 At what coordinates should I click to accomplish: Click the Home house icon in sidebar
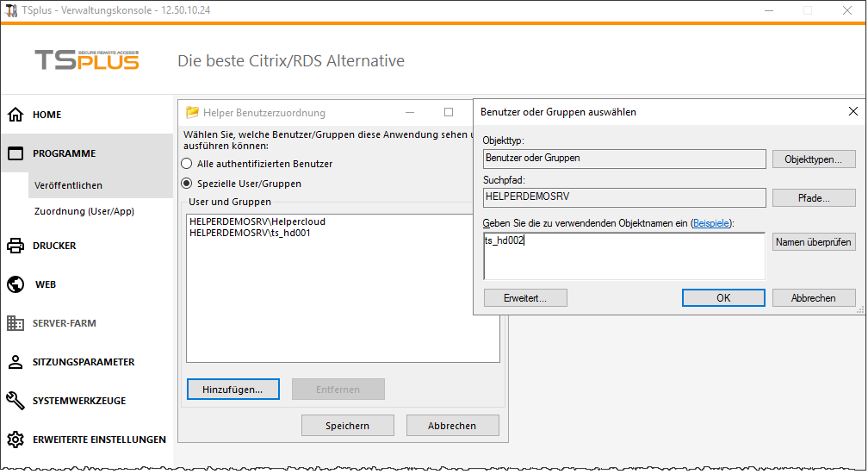click(x=15, y=115)
